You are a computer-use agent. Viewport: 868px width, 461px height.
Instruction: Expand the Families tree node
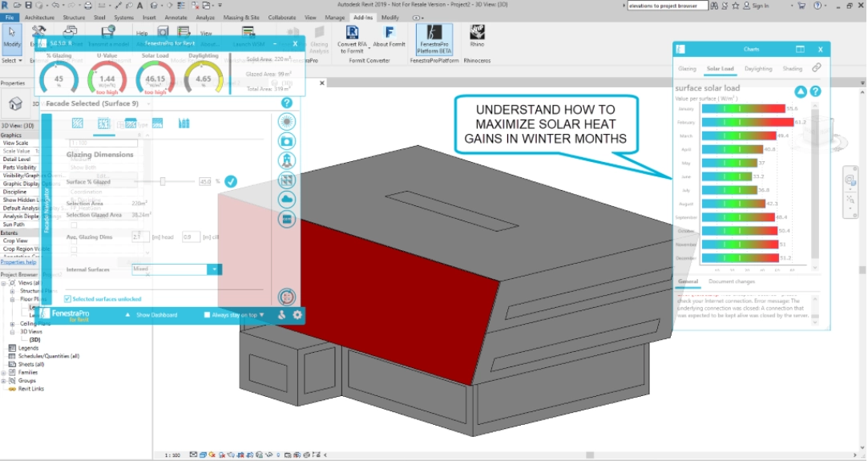[x=3, y=373]
